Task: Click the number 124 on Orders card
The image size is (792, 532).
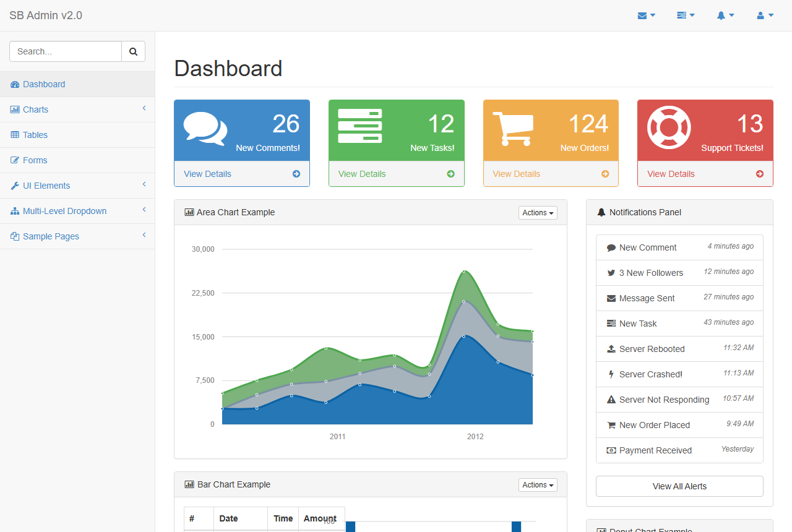Action: [x=588, y=124]
